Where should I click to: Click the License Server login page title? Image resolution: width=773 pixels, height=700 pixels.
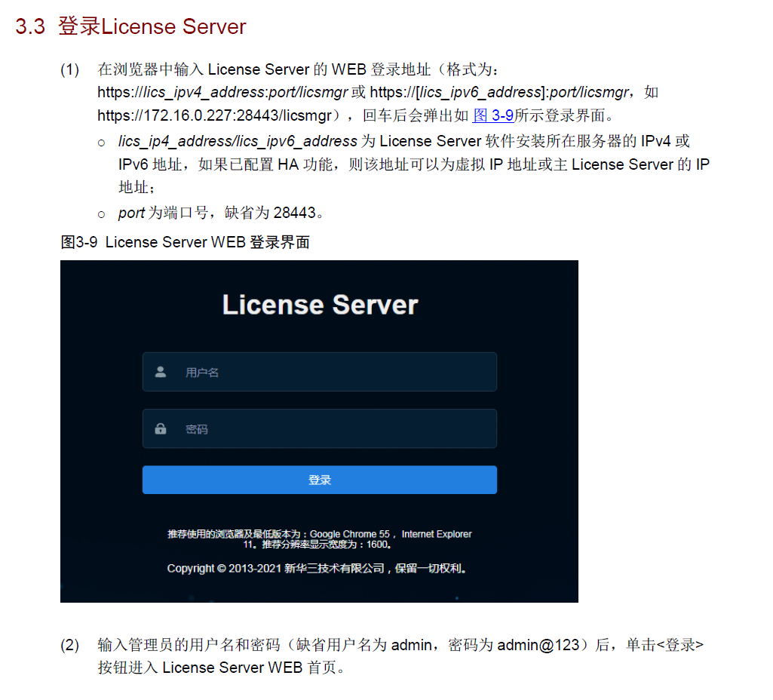[320, 304]
